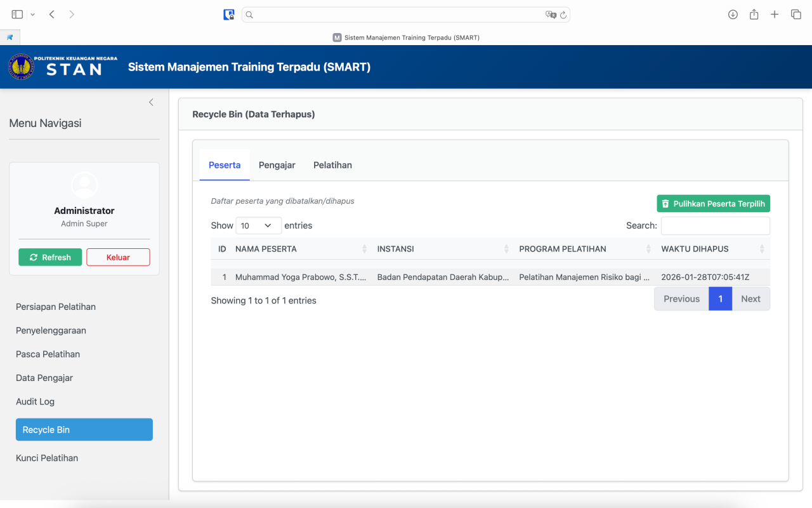Click the Pulihkan Peserta Terpilih button
The width and height of the screenshot is (812, 508).
tap(713, 204)
